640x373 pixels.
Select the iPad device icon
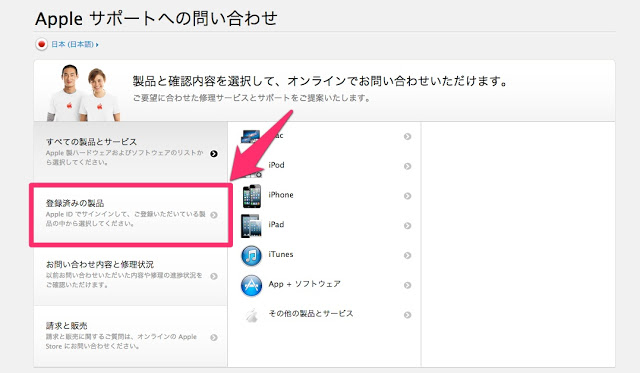point(251,226)
